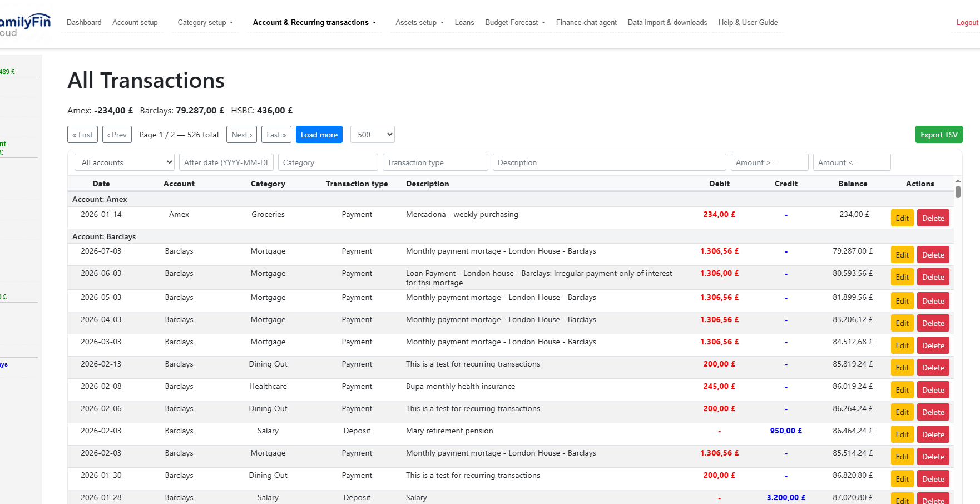Click the Load more button
Image resolution: width=980 pixels, height=504 pixels.
coord(319,135)
